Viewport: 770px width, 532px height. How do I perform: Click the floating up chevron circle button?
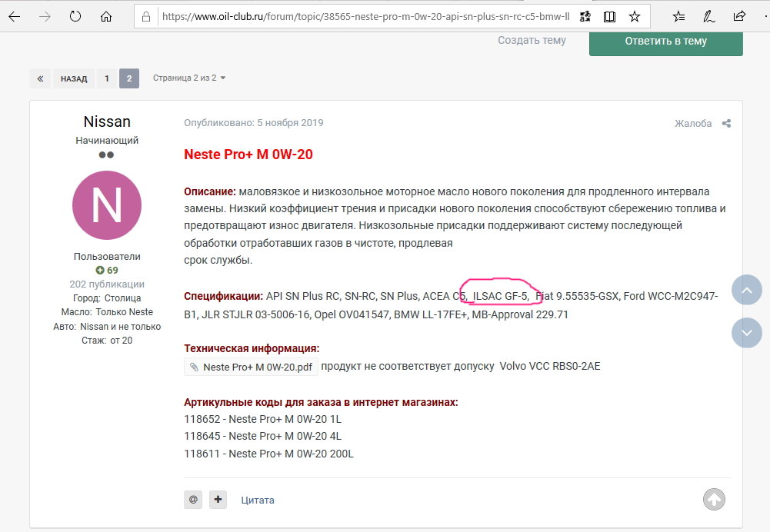click(x=747, y=290)
